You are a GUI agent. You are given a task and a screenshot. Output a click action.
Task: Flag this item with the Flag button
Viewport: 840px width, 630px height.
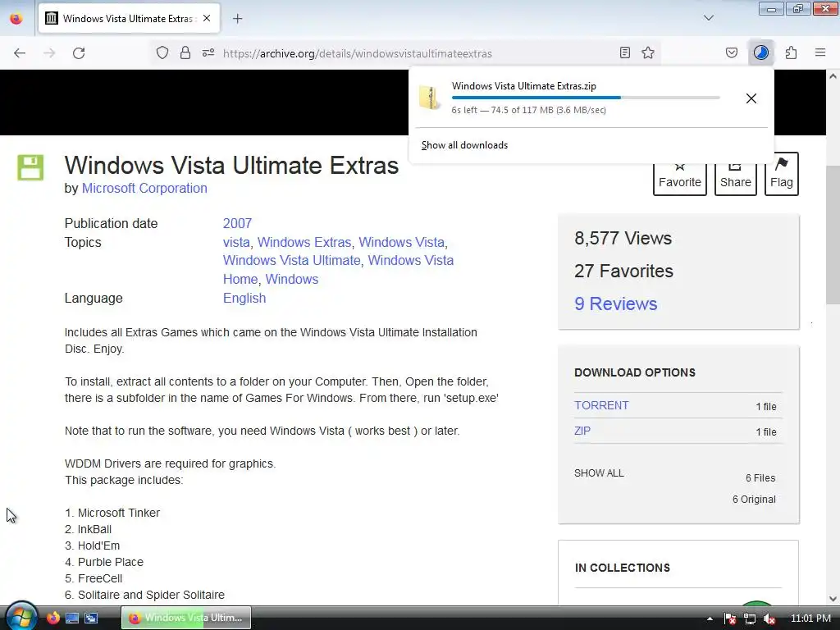point(782,174)
